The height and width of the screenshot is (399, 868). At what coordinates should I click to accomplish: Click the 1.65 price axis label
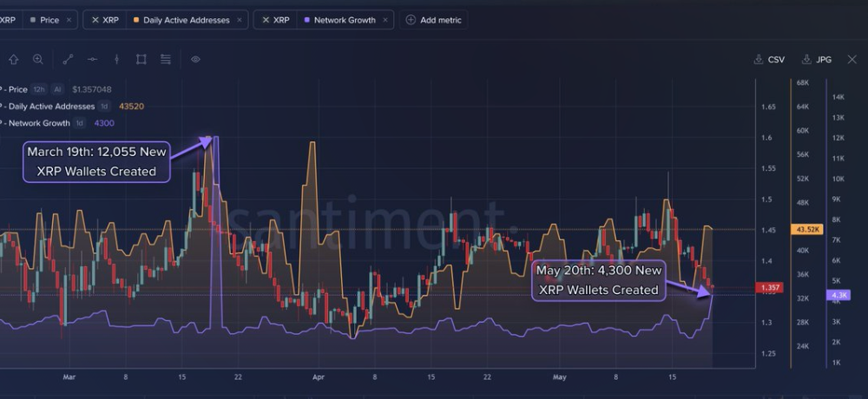coord(770,107)
